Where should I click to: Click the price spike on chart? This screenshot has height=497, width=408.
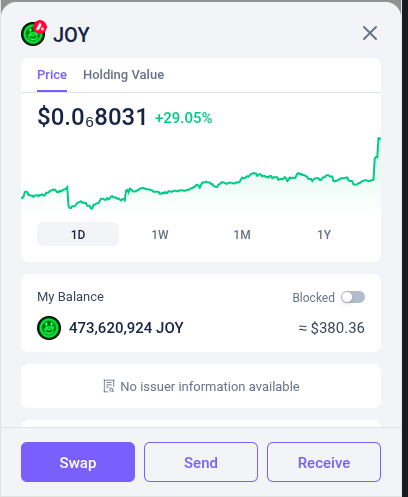tap(377, 157)
